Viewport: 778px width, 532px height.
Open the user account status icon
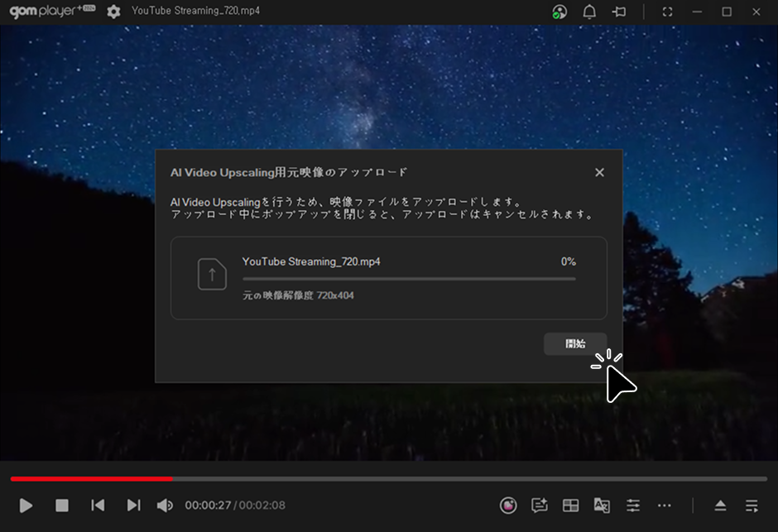(x=560, y=12)
